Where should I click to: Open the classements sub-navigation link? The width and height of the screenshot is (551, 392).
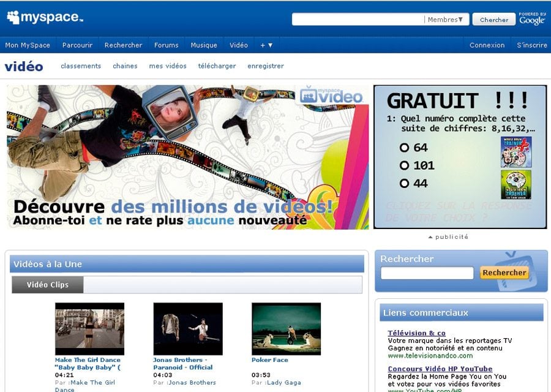tap(81, 66)
